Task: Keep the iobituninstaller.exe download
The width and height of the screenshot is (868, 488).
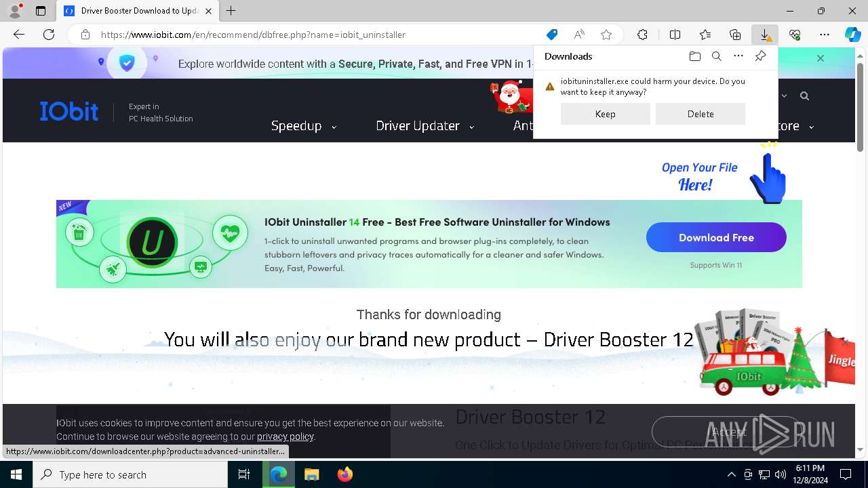Action: pos(606,114)
